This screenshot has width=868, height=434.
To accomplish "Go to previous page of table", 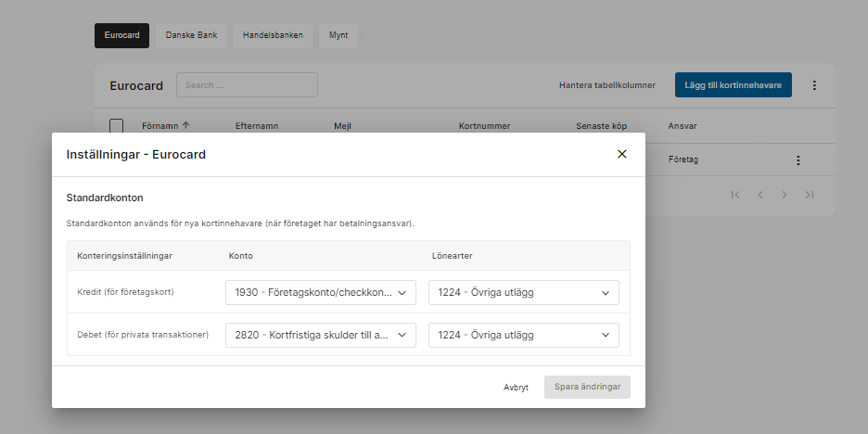I will coord(760,195).
